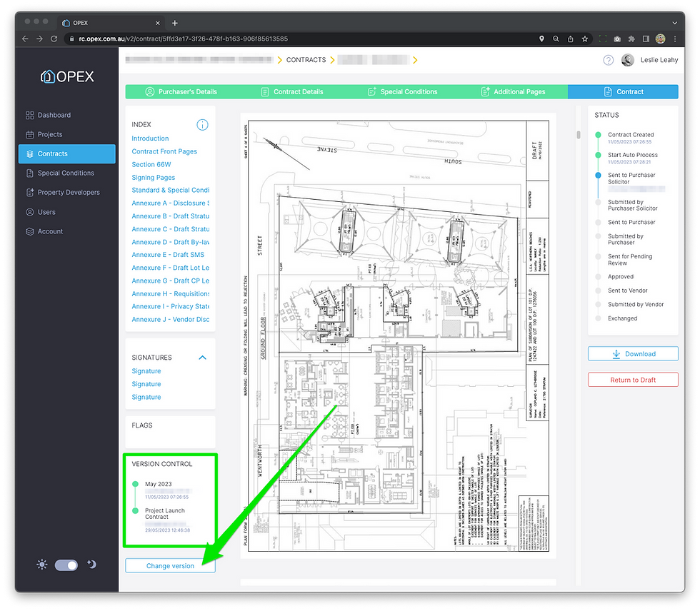
Task: Click the second Signature link
Action: (146, 384)
